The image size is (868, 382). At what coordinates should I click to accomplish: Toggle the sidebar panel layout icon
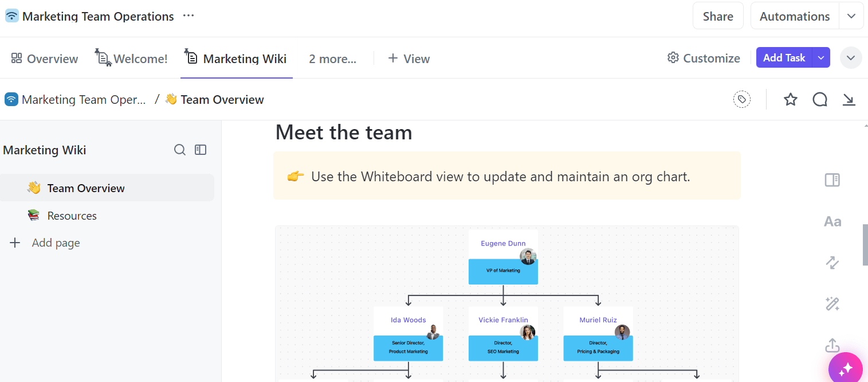pos(201,150)
